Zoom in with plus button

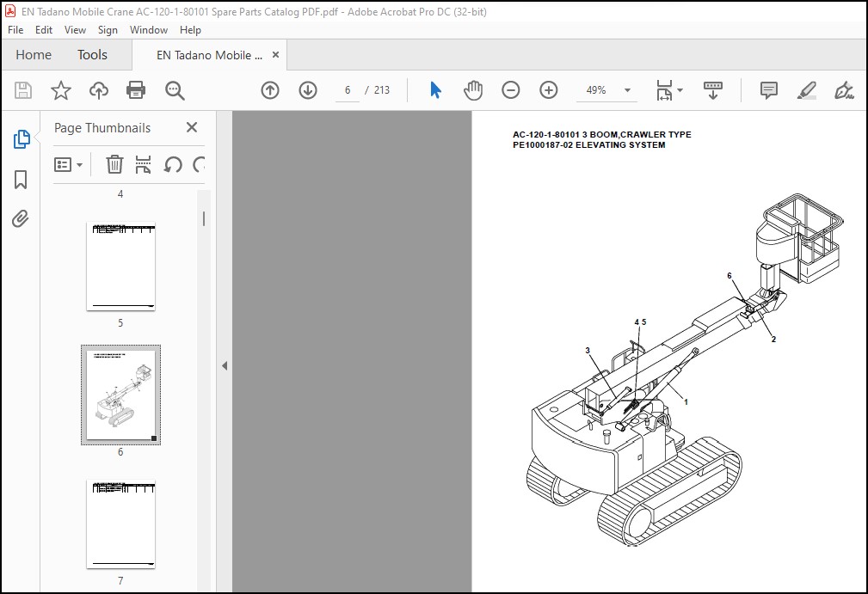tap(549, 90)
